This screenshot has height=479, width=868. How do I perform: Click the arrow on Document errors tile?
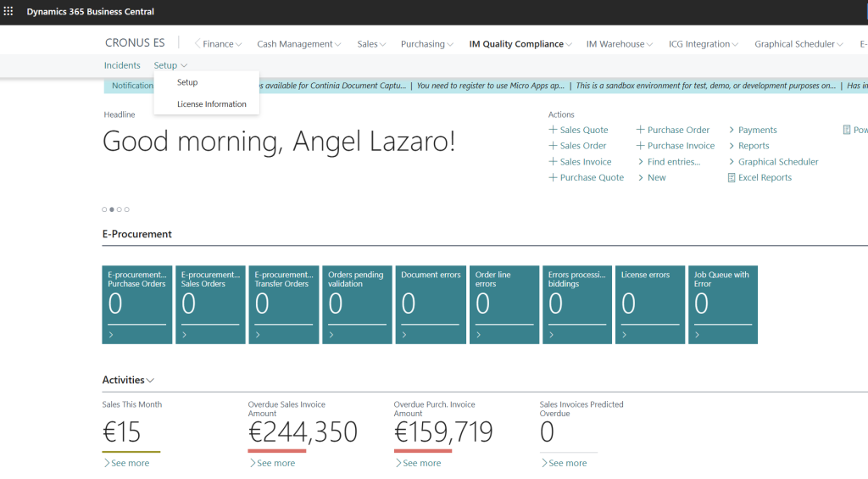pos(404,335)
